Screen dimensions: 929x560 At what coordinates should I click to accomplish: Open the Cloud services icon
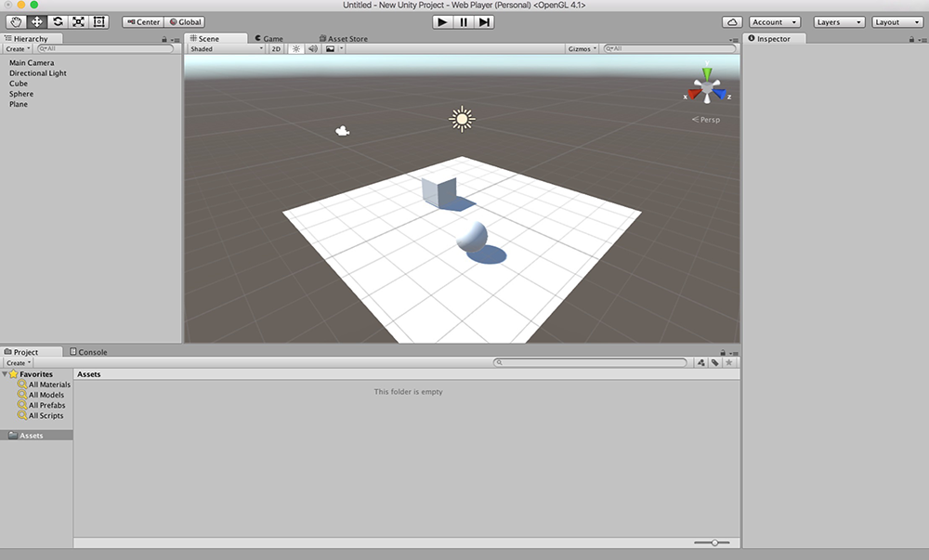(732, 21)
